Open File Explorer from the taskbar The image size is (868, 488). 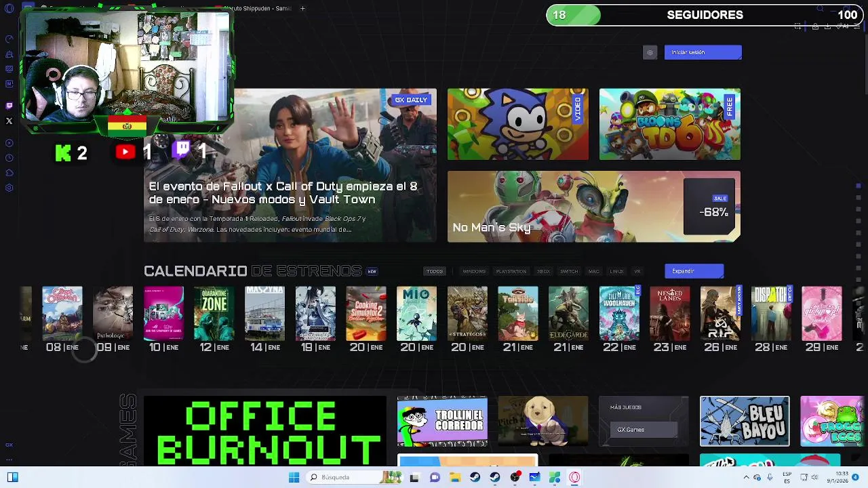pyautogui.click(x=455, y=477)
